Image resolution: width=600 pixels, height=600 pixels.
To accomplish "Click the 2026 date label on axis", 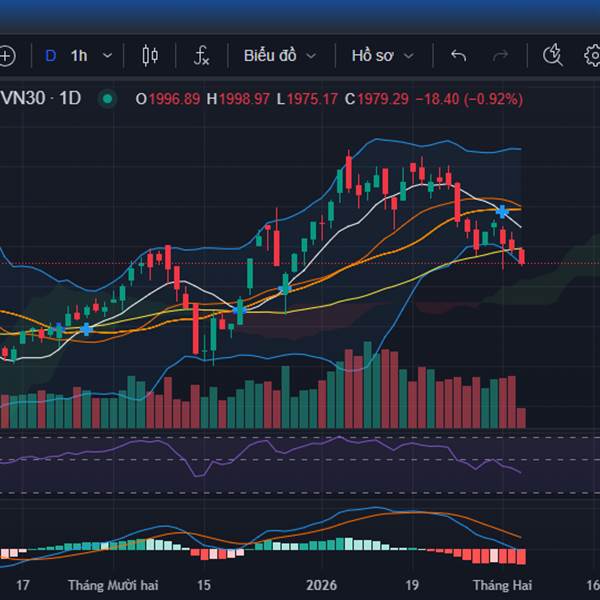I will (321, 585).
